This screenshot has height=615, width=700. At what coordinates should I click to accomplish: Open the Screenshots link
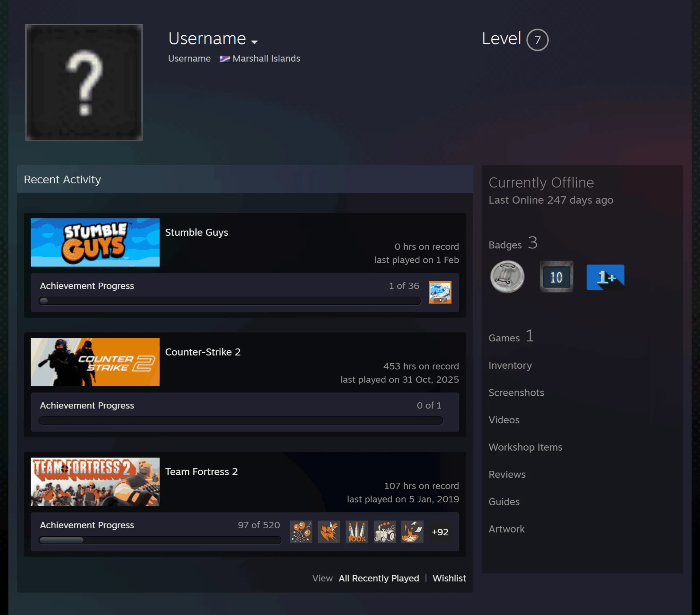point(516,392)
